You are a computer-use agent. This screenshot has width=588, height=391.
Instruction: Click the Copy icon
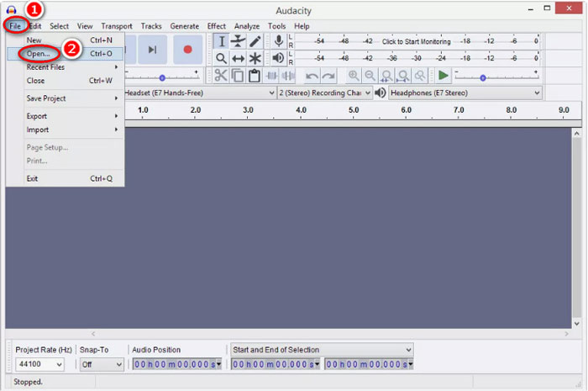(238, 76)
